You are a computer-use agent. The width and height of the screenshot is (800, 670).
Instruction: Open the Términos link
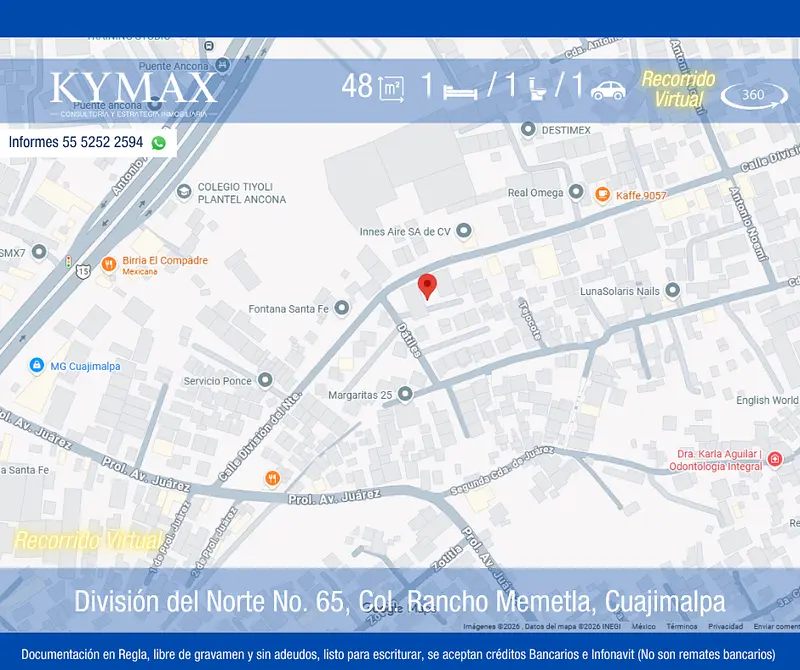[682, 627]
